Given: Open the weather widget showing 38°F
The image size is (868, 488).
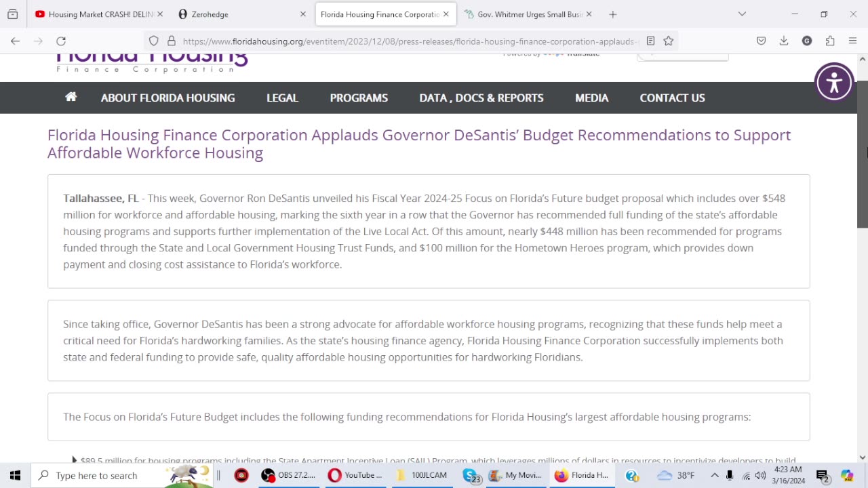Looking at the screenshot, I should pyautogui.click(x=677, y=475).
